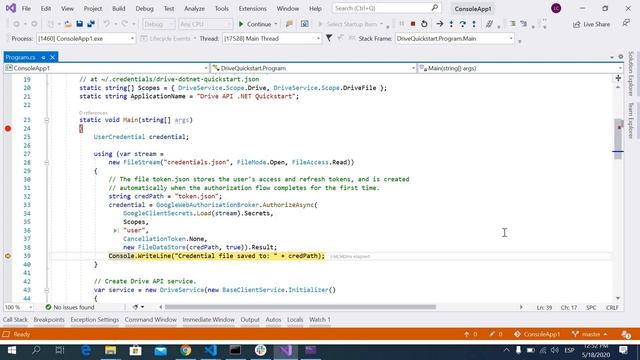
Task: Open the Main(string[] args) member dropdown
Action: [520, 68]
